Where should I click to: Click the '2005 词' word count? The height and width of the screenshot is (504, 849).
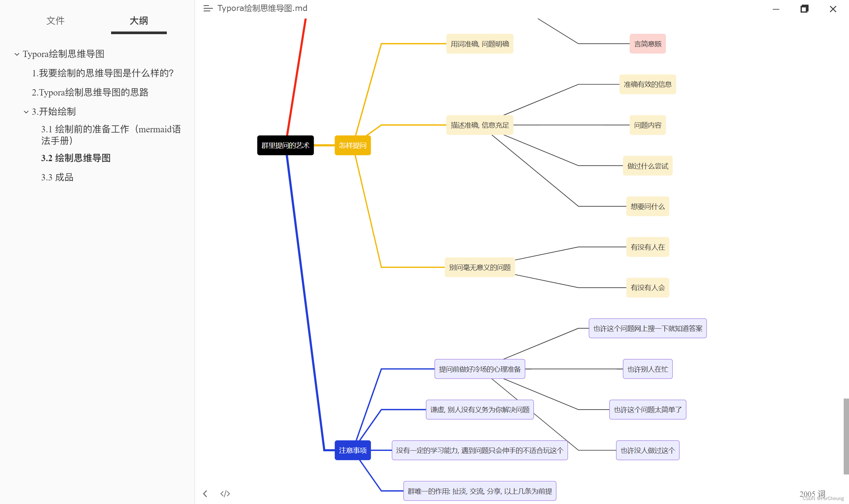coord(812,493)
